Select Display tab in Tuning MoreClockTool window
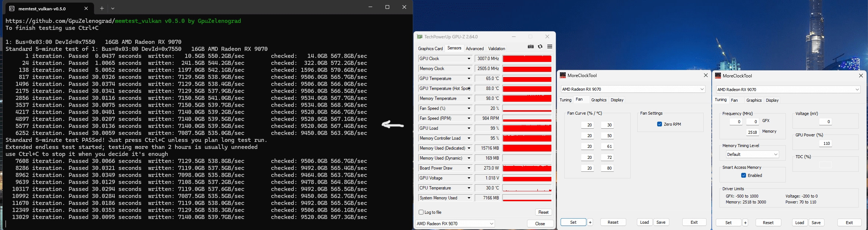Image resolution: width=868 pixels, height=230 pixels. 772,100
